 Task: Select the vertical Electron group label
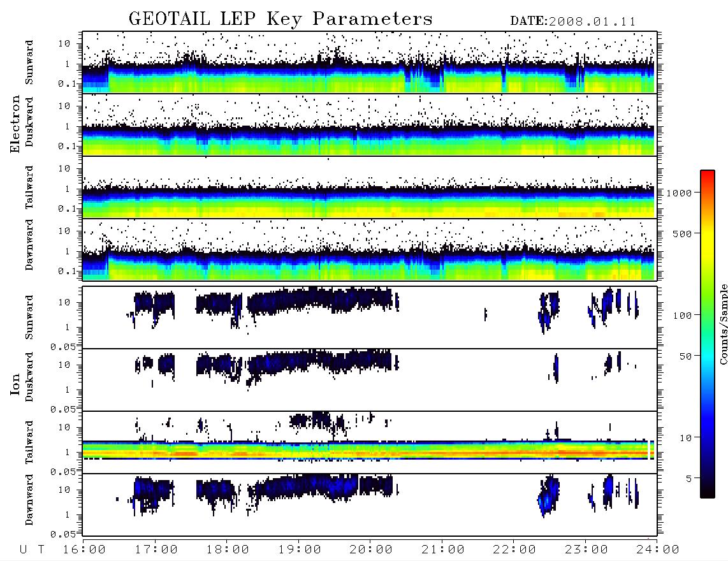pyautogui.click(x=15, y=124)
